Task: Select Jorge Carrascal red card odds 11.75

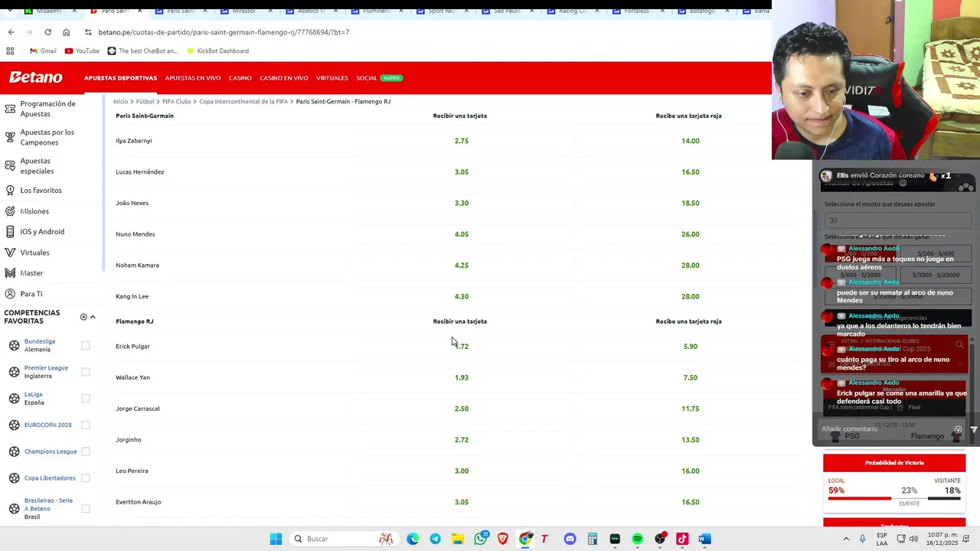Action: 690,409
